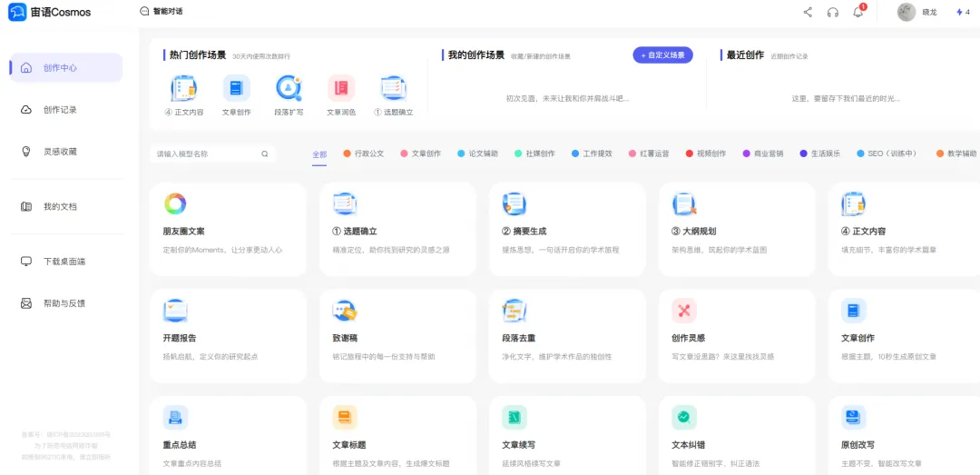Image resolution: width=980 pixels, height=475 pixels.
Task: Open the 开题报告 card icon
Action: (175, 311)
